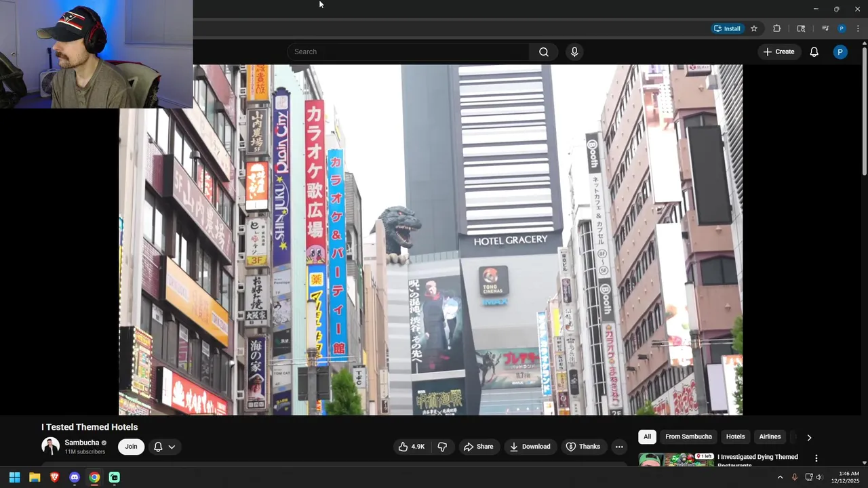Click the Create button in header
Image resolution: width=868 pixels, height=488 pixels.
coord(778,52)
